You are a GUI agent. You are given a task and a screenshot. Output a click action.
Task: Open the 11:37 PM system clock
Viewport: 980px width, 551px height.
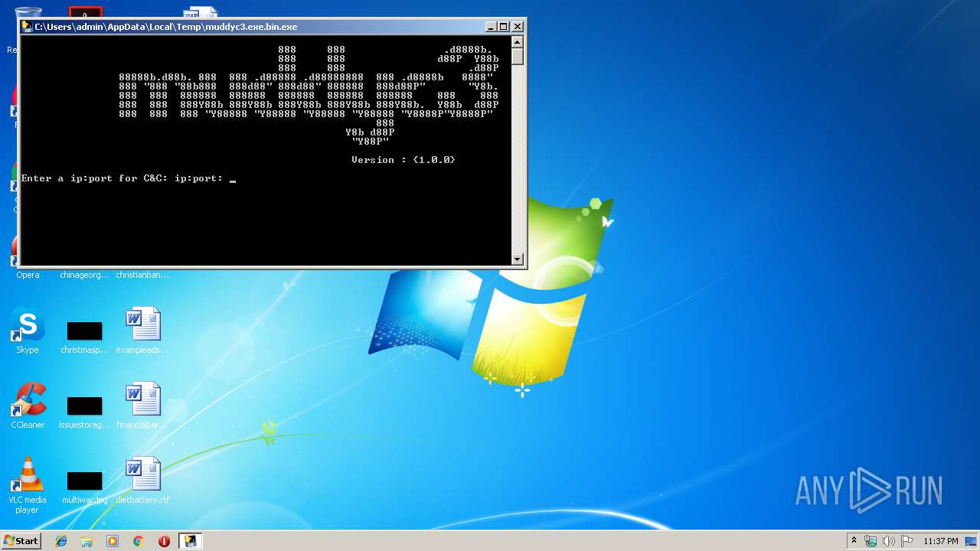[x=940, y=541]
